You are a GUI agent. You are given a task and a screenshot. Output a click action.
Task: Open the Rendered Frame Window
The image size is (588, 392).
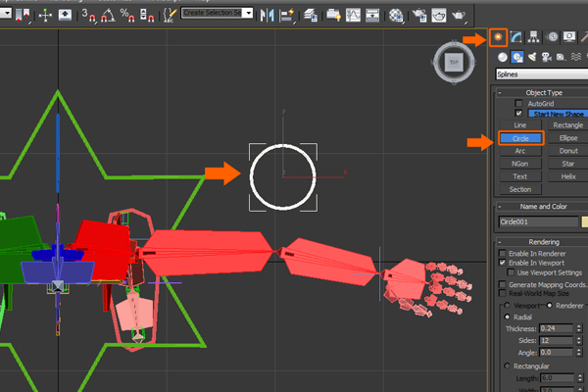click(439, 16)
